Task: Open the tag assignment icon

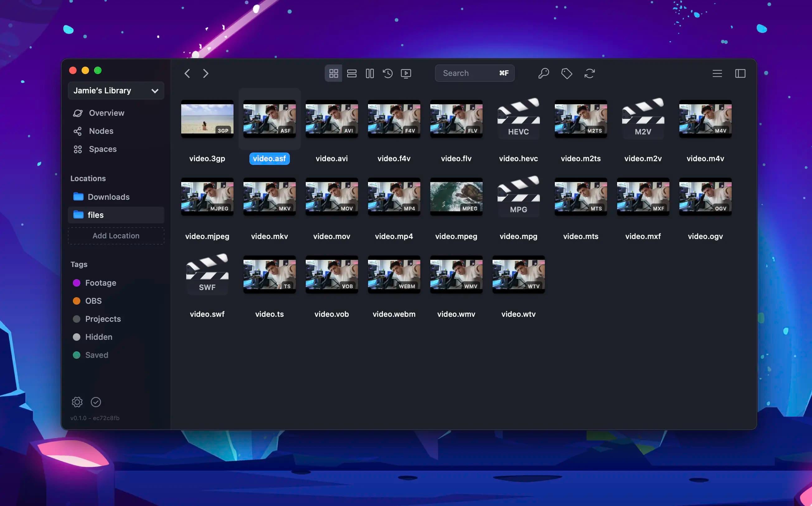Action: [567, 73]
